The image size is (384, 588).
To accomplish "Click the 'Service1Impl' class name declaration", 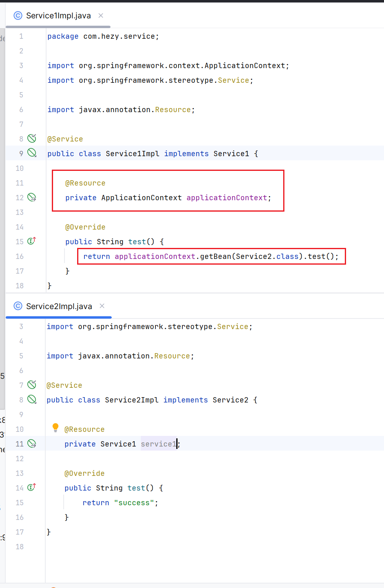I will pos(133,154).
